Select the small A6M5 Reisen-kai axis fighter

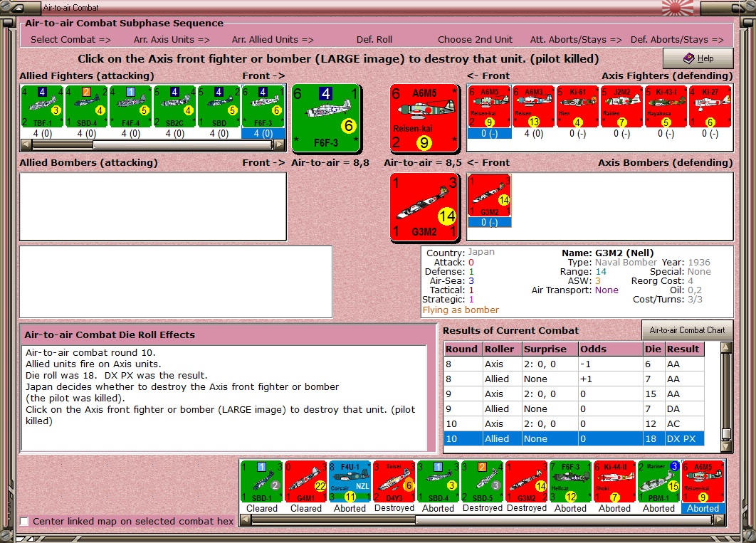coord(489,107)
